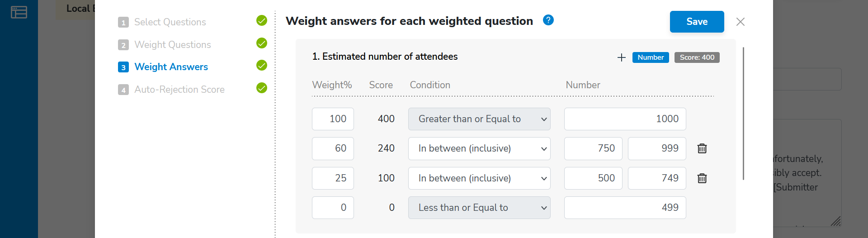
Task: Click the Number type badge
Action: (651, 57)
